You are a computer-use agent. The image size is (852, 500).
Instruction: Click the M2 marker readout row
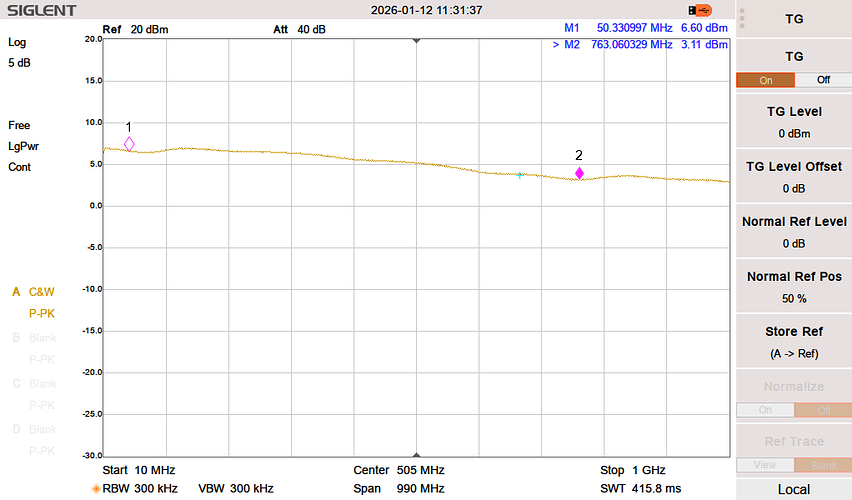[640, 45]
